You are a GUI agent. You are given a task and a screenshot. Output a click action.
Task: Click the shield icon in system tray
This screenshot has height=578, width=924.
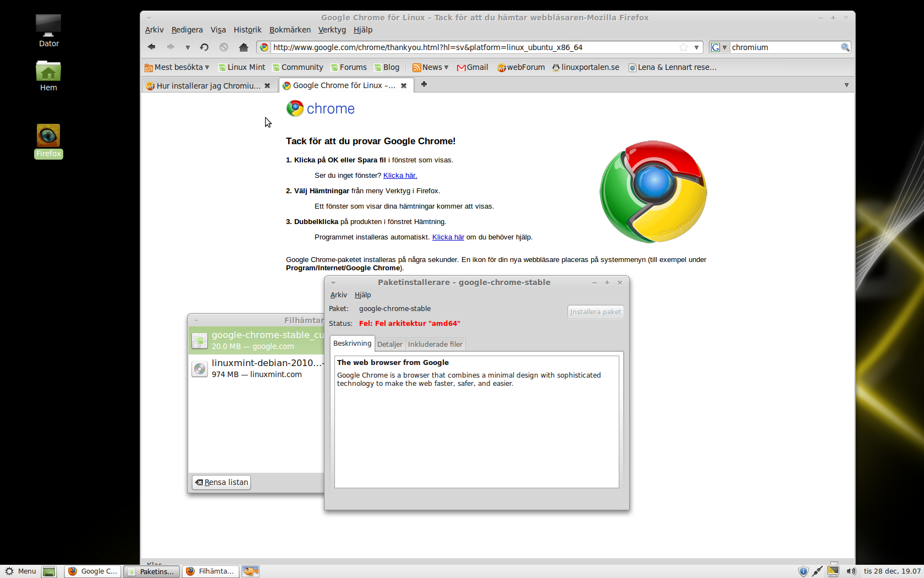coord(804,571)
